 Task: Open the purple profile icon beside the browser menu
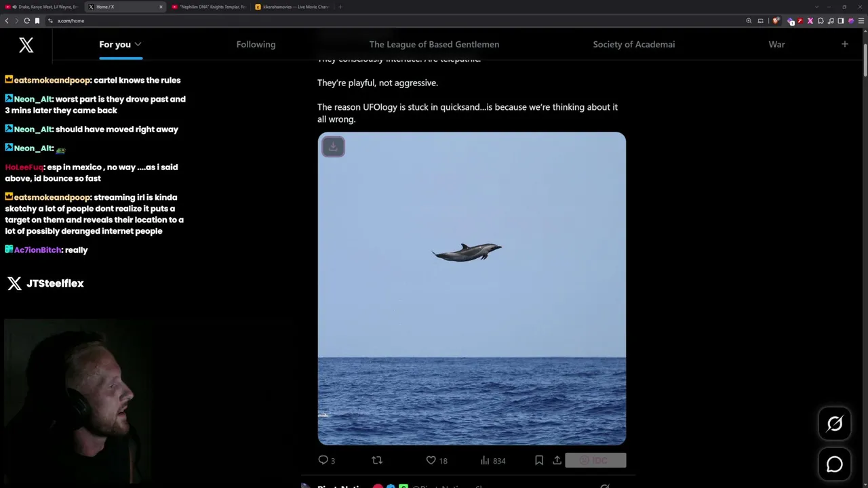pos(851,21)
